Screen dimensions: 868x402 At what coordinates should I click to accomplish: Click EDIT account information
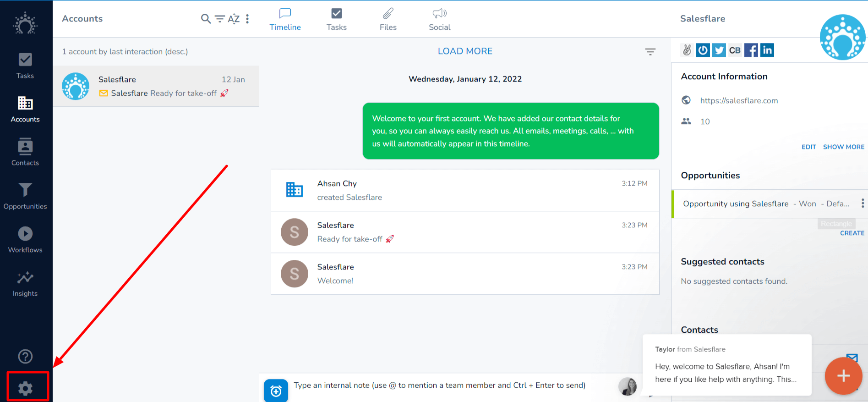pos(809,147)
